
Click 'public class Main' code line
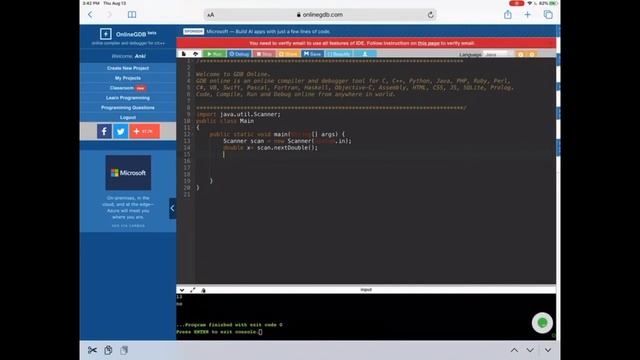pyautogui.click(x=225, y=121)
